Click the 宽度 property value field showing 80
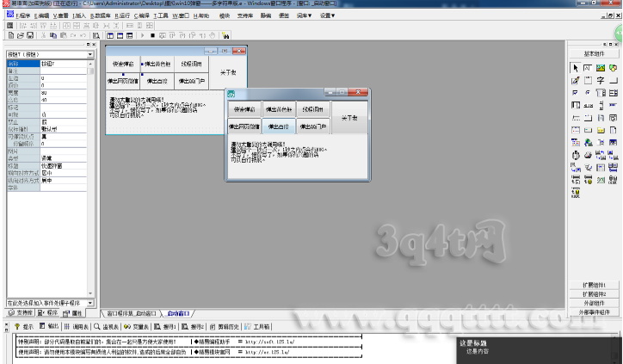 pos(64,93)
